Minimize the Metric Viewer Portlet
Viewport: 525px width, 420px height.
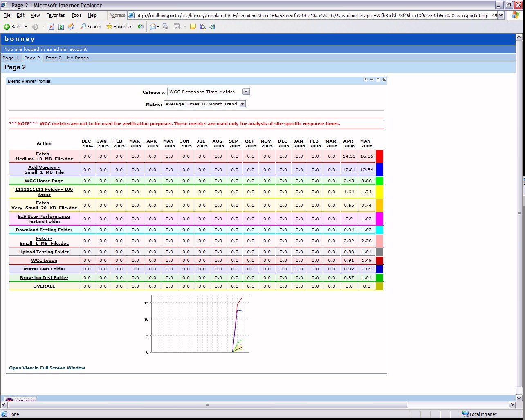click(x=372, y=80)
